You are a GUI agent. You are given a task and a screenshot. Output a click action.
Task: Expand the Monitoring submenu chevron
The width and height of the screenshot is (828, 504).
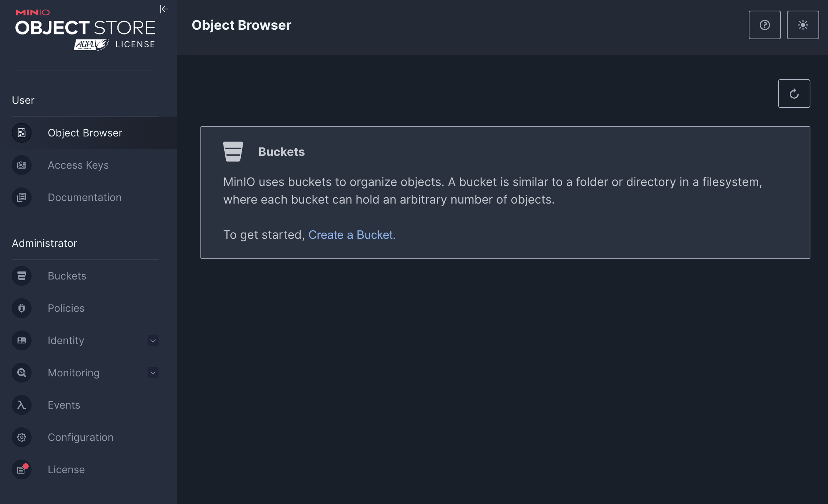(153, 373)
